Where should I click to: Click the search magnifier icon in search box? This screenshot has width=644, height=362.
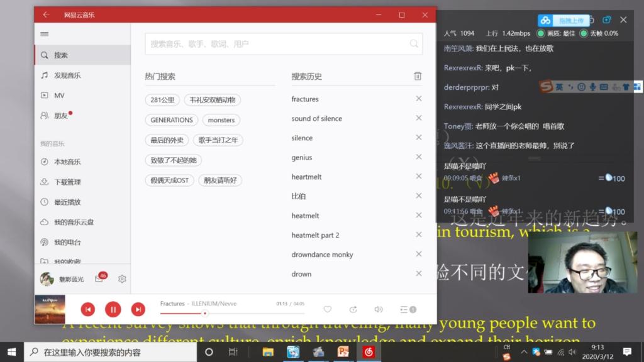tap(414, 44)
